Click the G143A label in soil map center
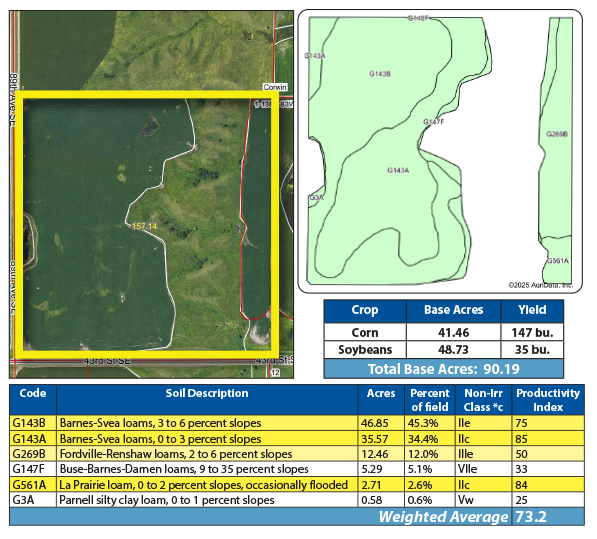597x539 pixels. tap(398, 170)
